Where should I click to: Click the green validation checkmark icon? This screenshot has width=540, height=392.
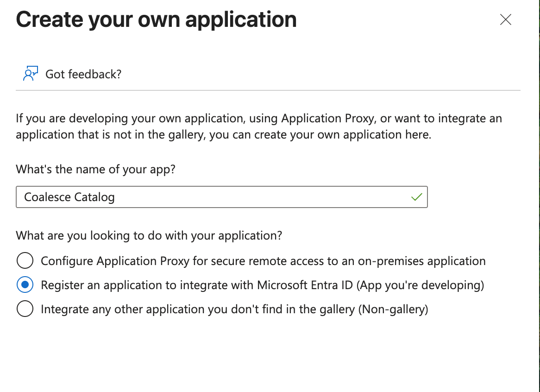(417, 197)
